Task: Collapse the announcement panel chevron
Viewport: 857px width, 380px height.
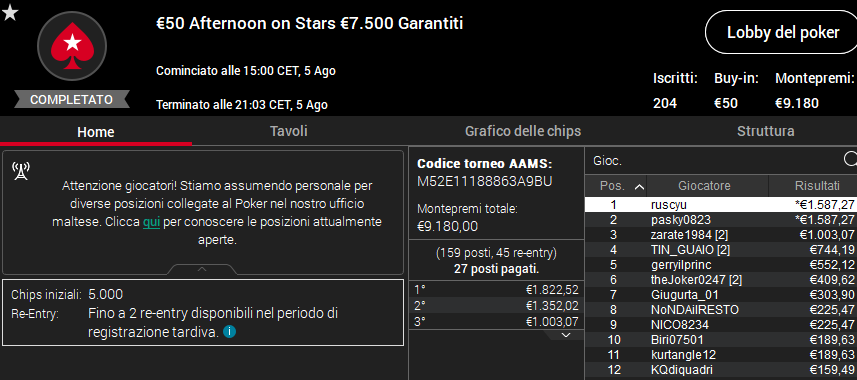Action: [x=202, y=269]
